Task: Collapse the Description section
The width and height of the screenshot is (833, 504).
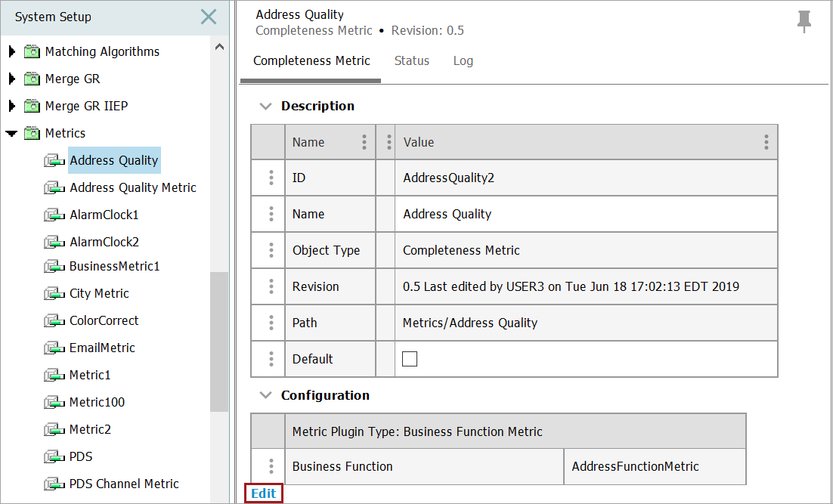Action: click(265, 107)
